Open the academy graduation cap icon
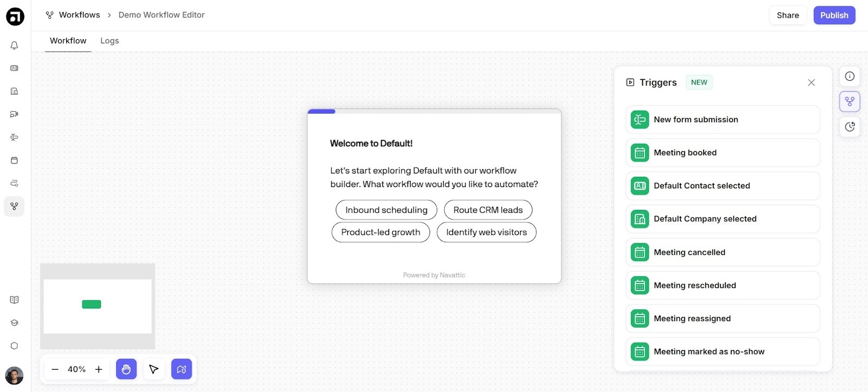This screenshot has width=868, height=392. pyautogui.click(x=14, y=323)
